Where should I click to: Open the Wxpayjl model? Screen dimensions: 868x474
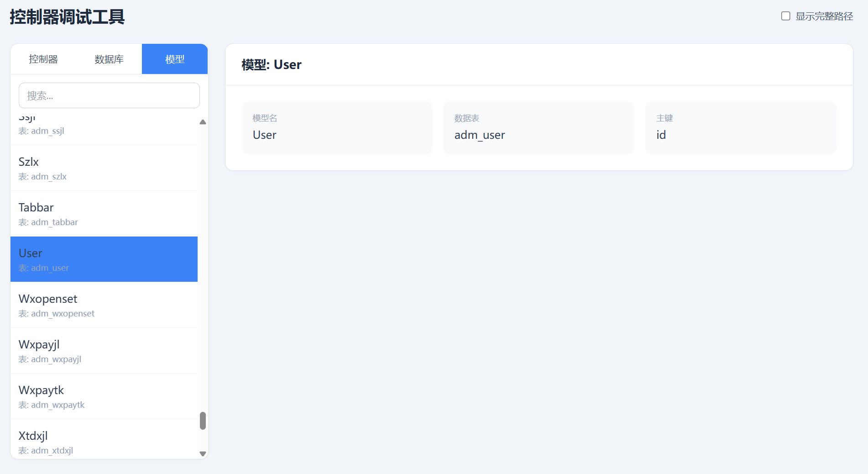104,351
